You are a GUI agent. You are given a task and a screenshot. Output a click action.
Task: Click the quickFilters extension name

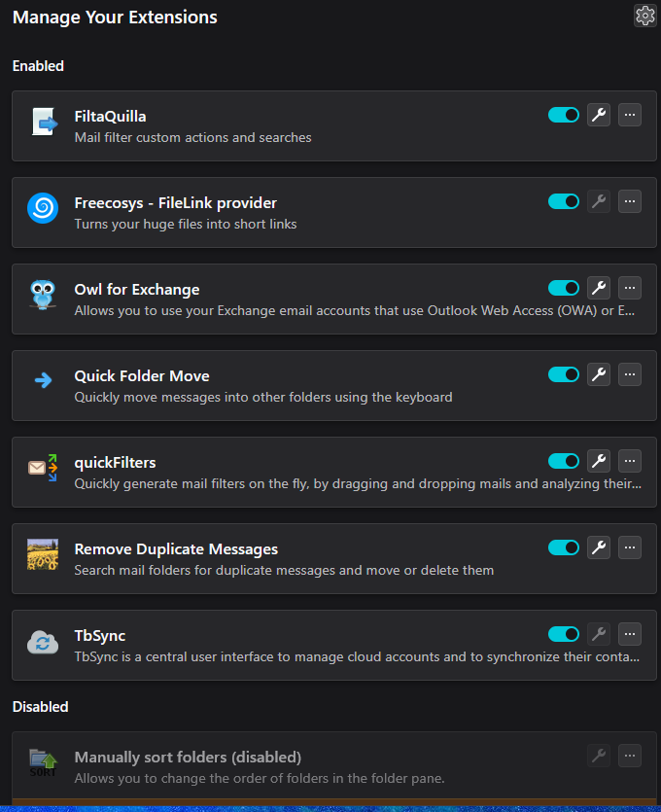click(x=115, y=463)
